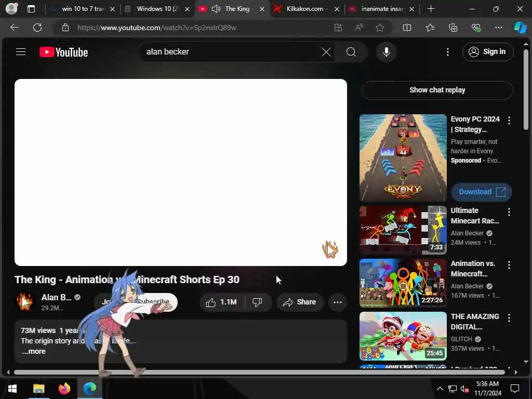Screen dimensions: 532x399
Task: Sign in to YouTube
Action: tap(487, 52)
